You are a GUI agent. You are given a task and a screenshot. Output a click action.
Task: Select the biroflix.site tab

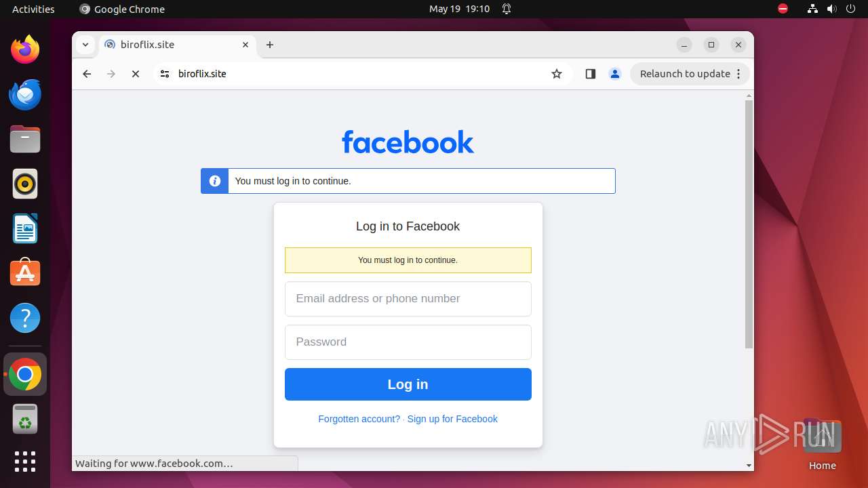[x=178, y=45]
